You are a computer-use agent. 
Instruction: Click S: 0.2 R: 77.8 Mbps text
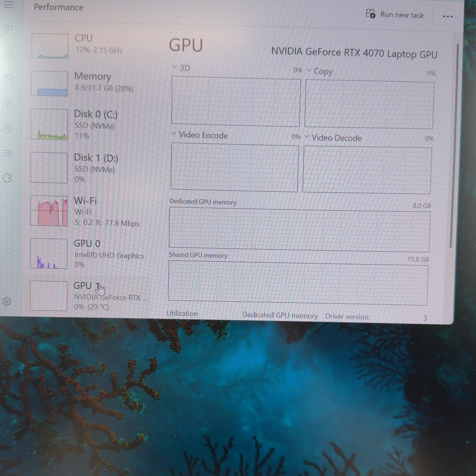coord(107,223)
